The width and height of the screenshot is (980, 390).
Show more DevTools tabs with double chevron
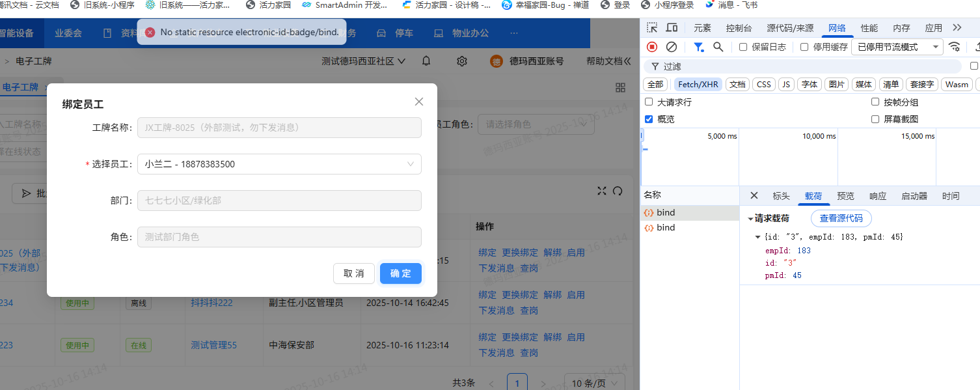tap(957, 28)
